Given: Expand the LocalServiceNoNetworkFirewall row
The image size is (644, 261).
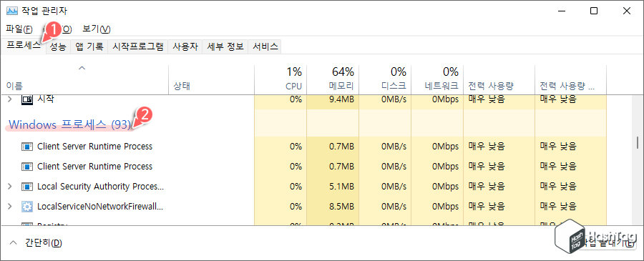Looking at the screenshot, I should [x=10, y=207].
